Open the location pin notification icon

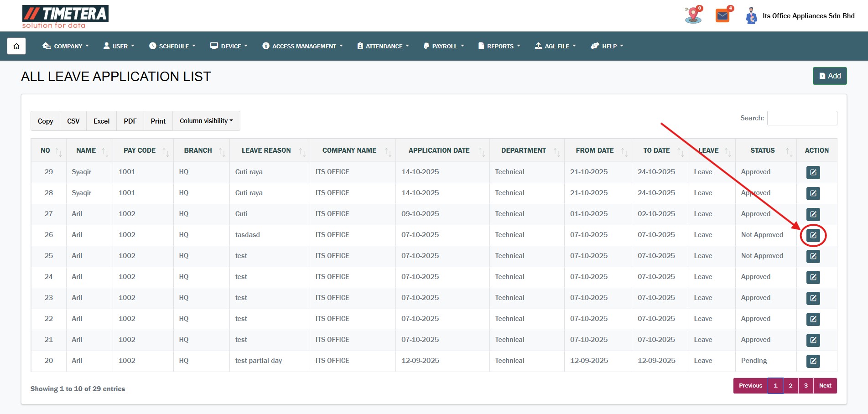[693, 16]
